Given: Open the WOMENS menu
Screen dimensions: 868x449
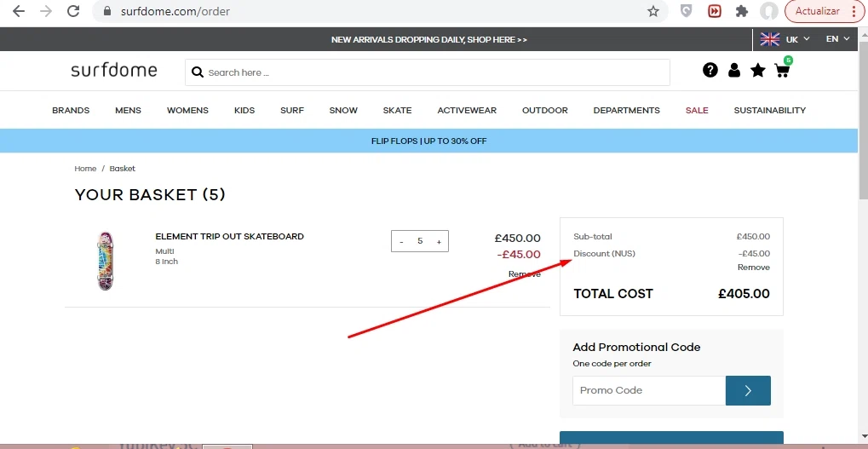Looking at the screenshot, I should point(187,110).
